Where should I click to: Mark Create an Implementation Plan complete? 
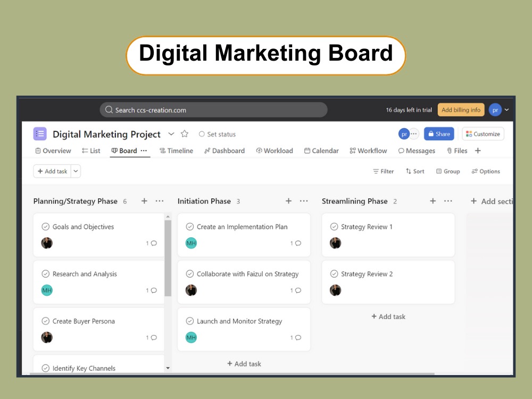190,227
